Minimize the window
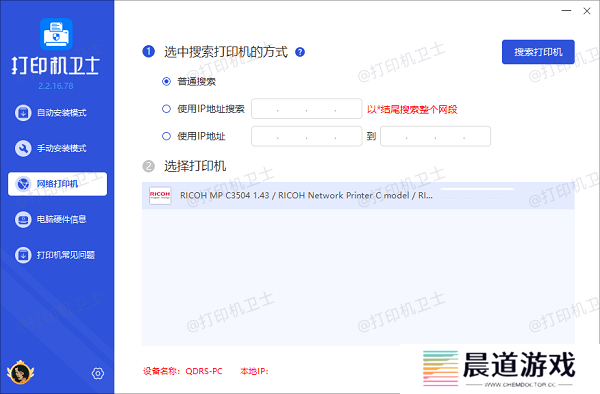The image size is (600, 394). coord(566,11)
